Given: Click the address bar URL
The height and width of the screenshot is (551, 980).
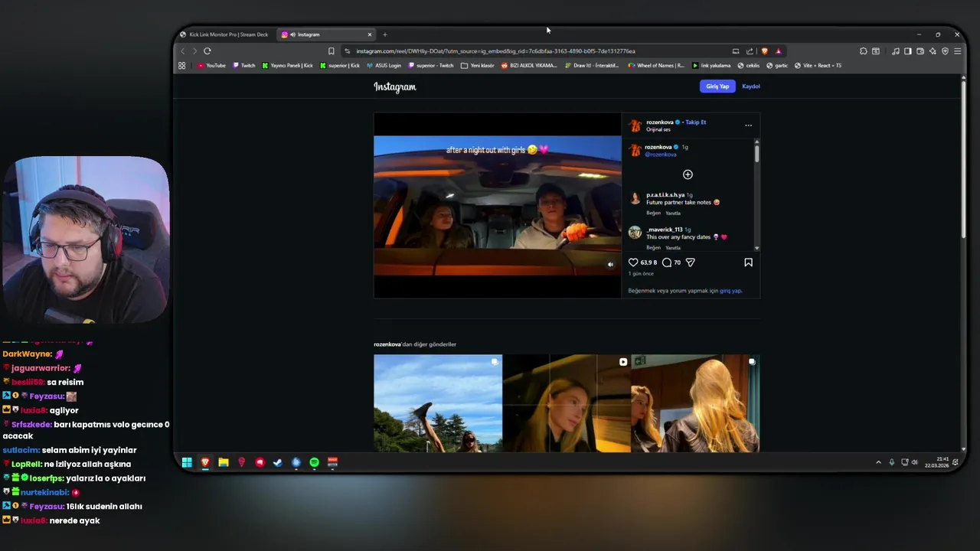Looking at the screenshot, I should [x=495, y=51].
